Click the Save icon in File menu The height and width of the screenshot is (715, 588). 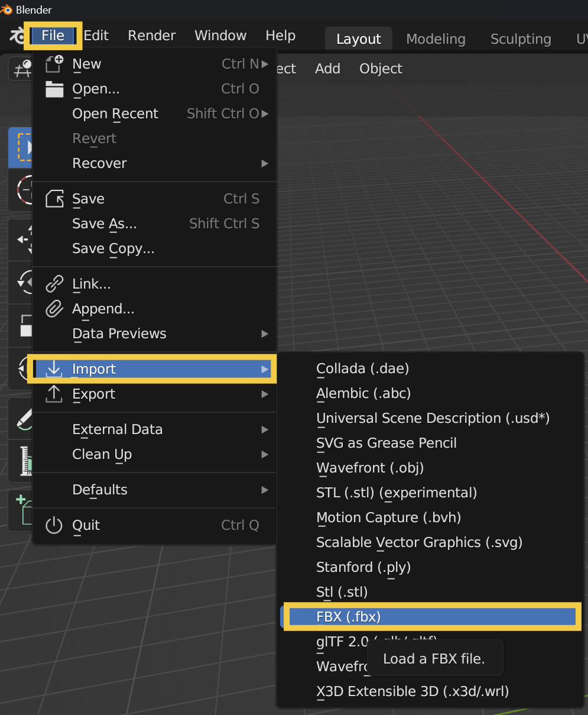[x=54, y=199]
